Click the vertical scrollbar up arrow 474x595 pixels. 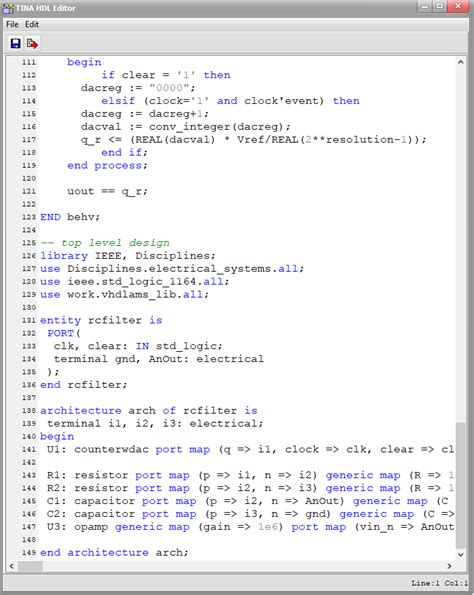point(460,62)
